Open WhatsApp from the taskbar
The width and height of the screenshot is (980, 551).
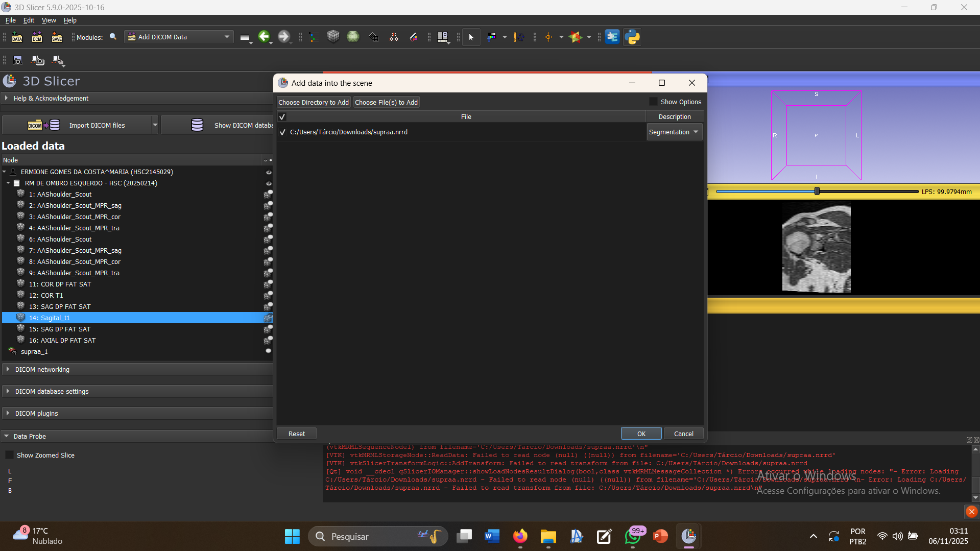click(x=633, y=536)
